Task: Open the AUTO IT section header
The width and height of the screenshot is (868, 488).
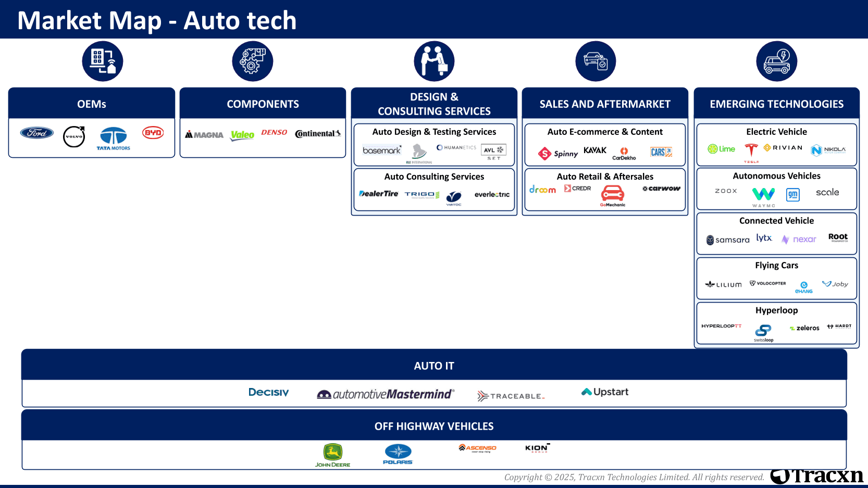Action: tap(434, 365)
